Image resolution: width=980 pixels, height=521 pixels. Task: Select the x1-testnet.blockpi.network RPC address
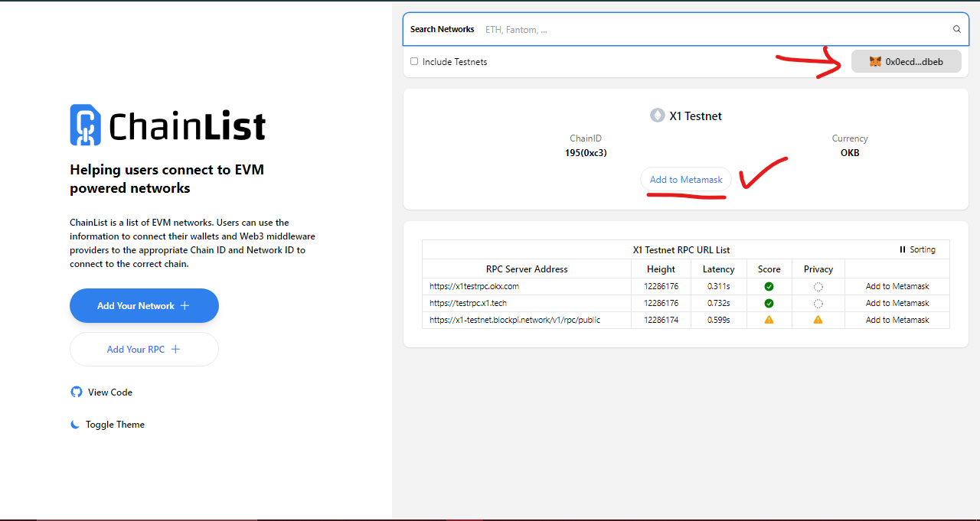pos(514,320)
